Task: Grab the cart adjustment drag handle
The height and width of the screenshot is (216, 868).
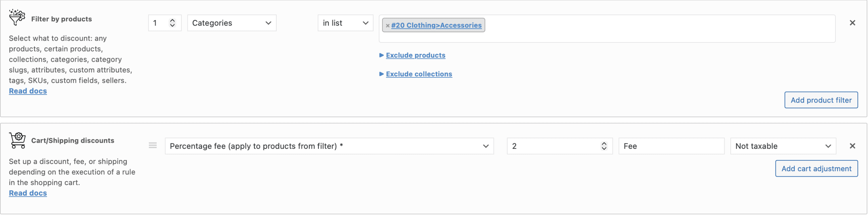Action: (x=153, y=146)
